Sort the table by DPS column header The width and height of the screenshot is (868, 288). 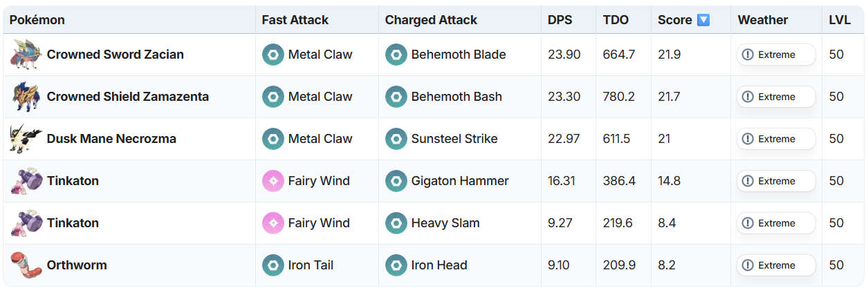click(560, 20)
